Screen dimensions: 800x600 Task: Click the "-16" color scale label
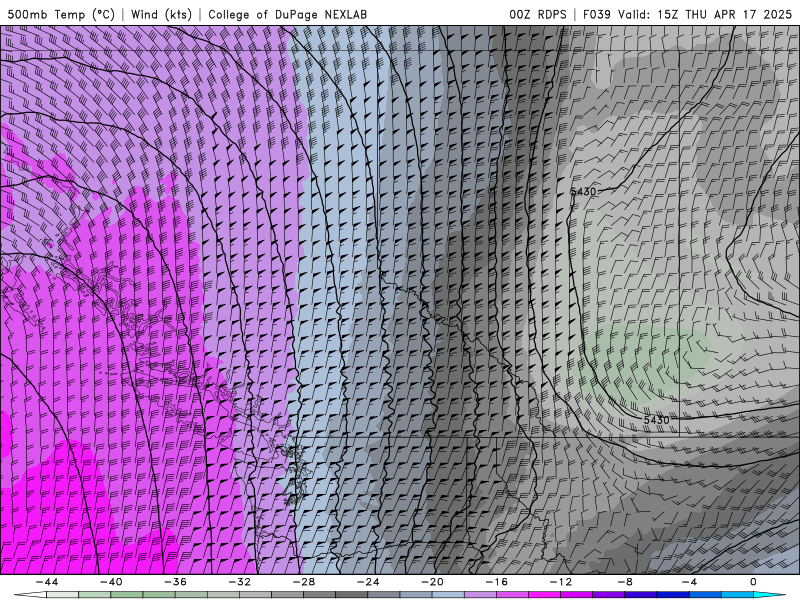point(496,582)
